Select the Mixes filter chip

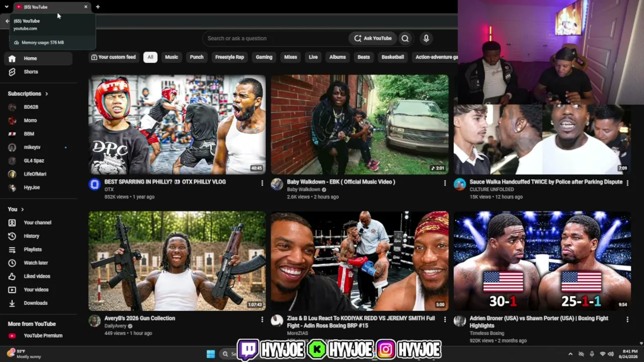(291, 57)
